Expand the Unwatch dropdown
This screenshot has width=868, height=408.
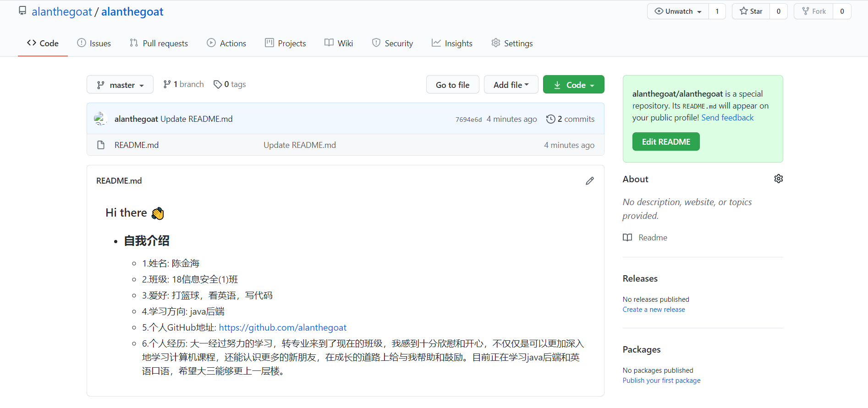(x=678, y=11)
